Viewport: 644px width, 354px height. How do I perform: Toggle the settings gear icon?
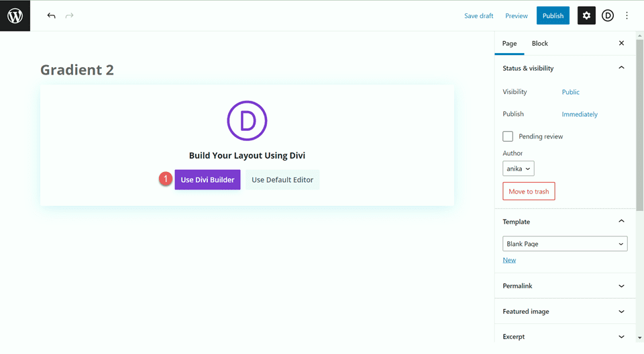point(586,15)
